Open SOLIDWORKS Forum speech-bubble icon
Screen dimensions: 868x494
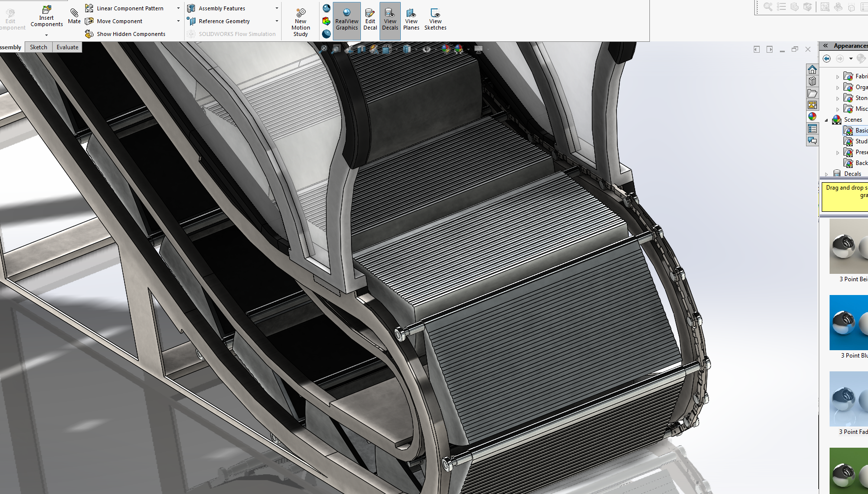pos(812,140)
